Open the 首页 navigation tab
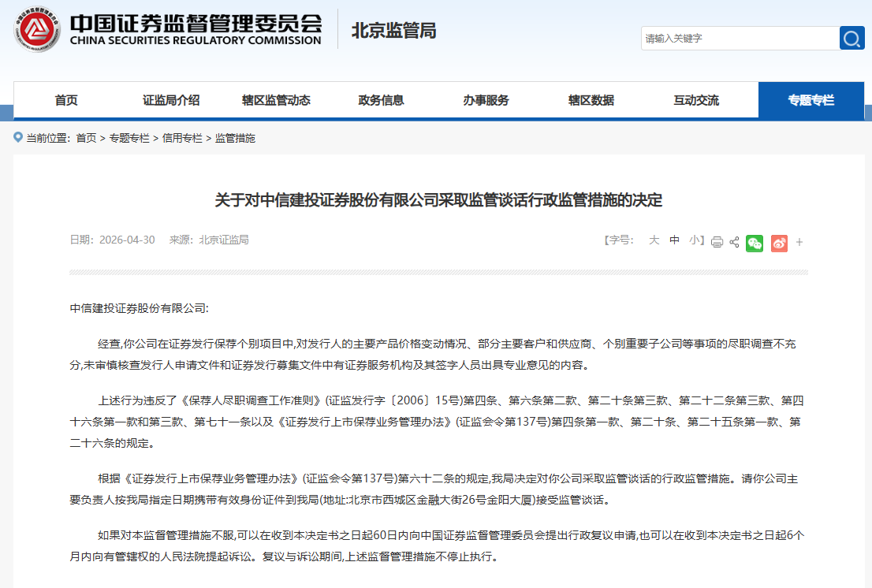Image resolution: width=872 pixels, height=588 pixels. 66,100
